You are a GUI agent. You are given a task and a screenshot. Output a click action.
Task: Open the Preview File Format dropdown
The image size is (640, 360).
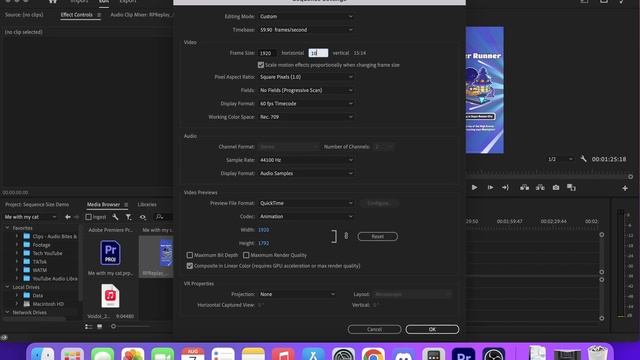pyautogui.click(x=306, y=203)
